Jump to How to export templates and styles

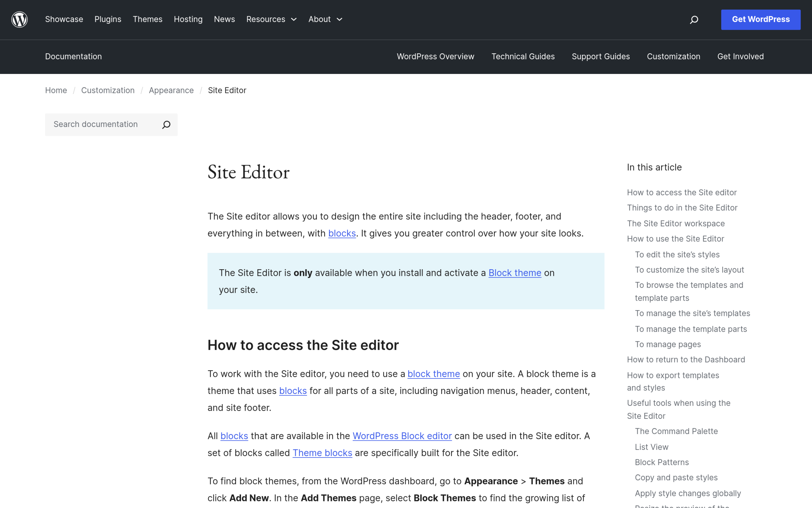tap(673, 381)
